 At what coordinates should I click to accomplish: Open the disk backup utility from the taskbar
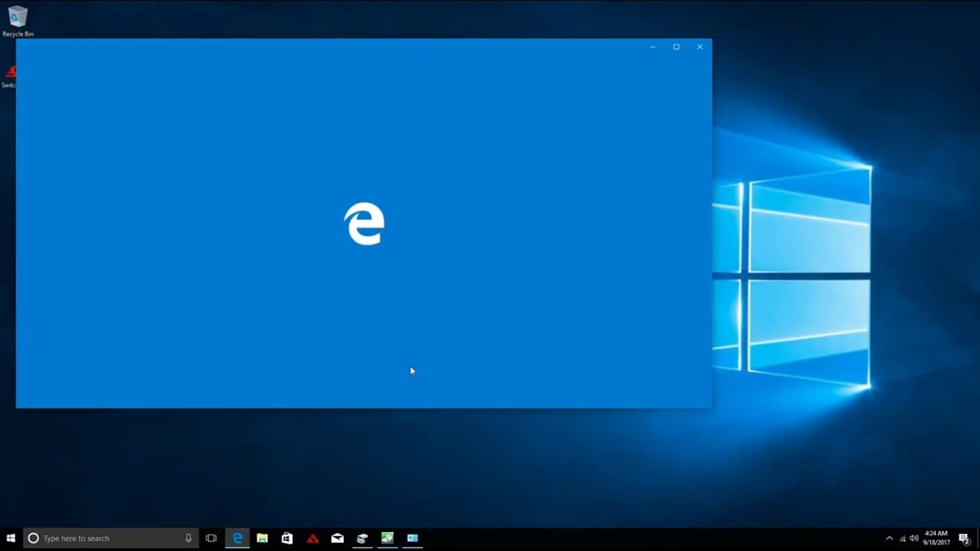click(x=362, y=537)
